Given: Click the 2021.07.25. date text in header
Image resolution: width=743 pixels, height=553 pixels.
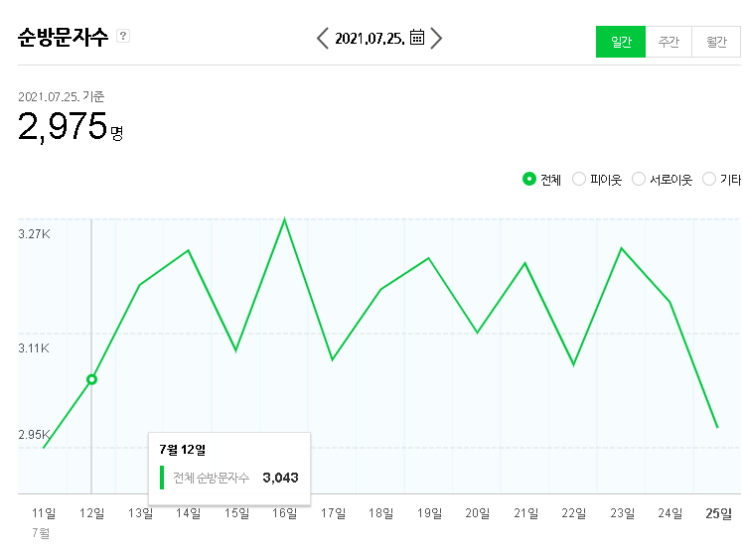Looking at the screenshot, I should [x=370, y=39].
